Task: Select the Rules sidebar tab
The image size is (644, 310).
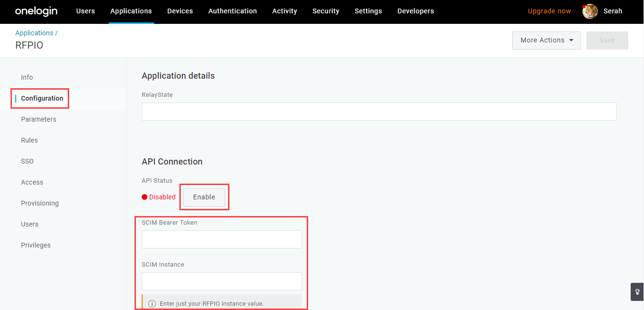Action: (x=29, y=140)
